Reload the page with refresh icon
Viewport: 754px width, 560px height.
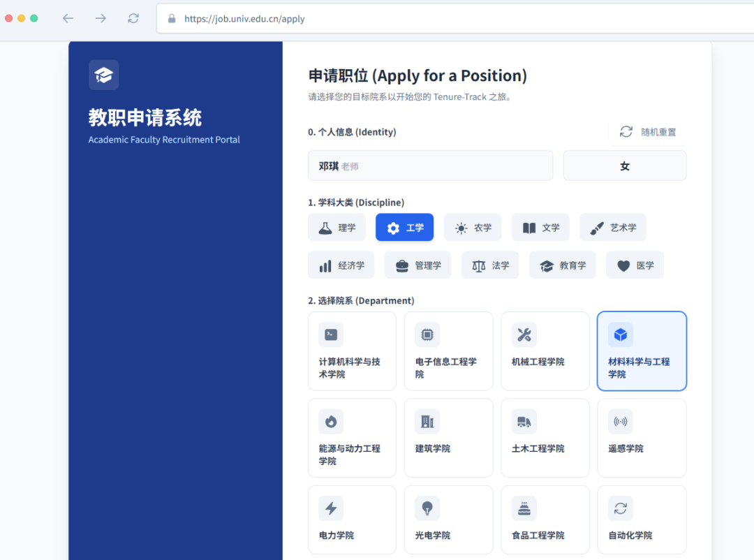click(133, 18)
